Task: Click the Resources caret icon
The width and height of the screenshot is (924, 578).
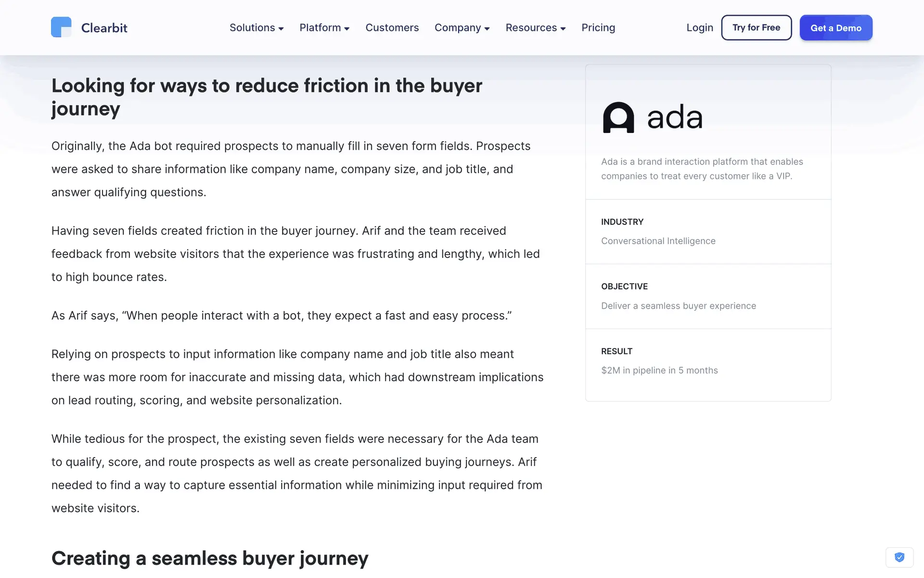Action: [x=563, y=29]
